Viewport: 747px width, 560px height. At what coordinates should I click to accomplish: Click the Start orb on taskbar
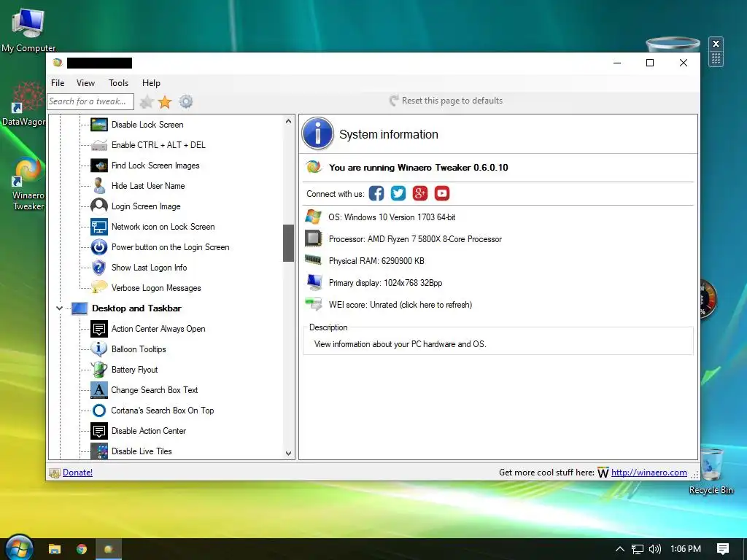point(19,548)
